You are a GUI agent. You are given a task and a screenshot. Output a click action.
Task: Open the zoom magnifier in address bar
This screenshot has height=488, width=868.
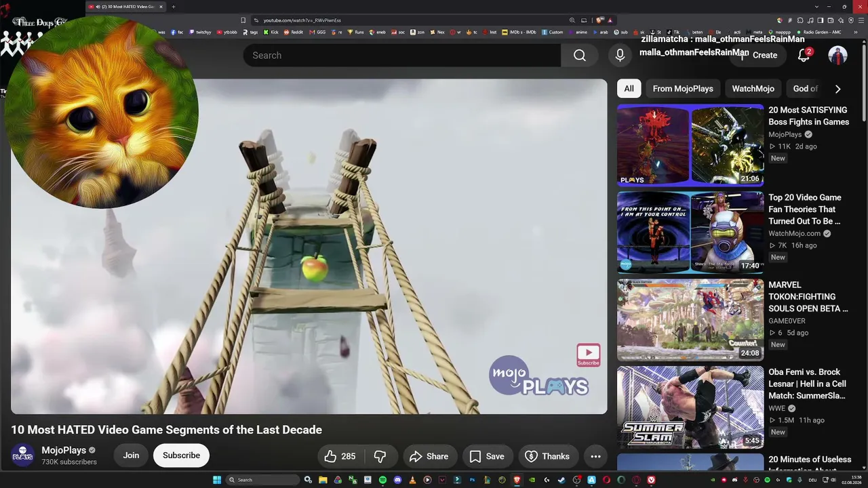tap(572, 20)
